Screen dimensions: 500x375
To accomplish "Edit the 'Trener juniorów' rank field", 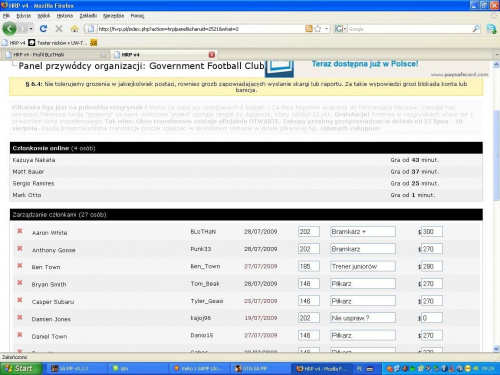I will 363,266.
